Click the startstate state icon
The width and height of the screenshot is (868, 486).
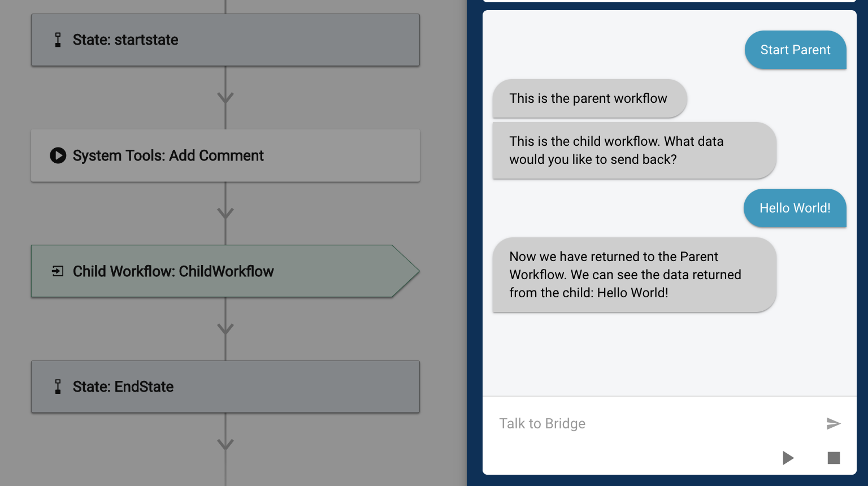[x=58, y=40]
